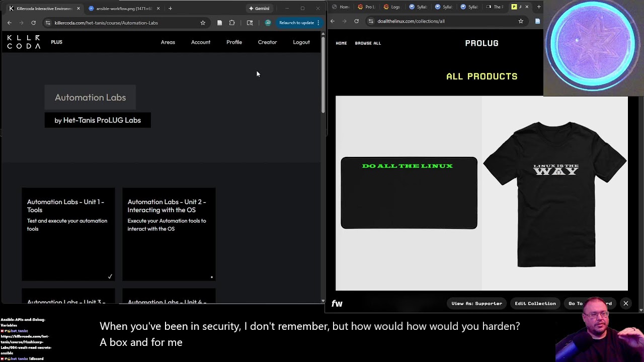This screenshot has height=362, width=644.
Task: Open the Linux Is The Way t-shirt product
Action: [x=555, y=193]
